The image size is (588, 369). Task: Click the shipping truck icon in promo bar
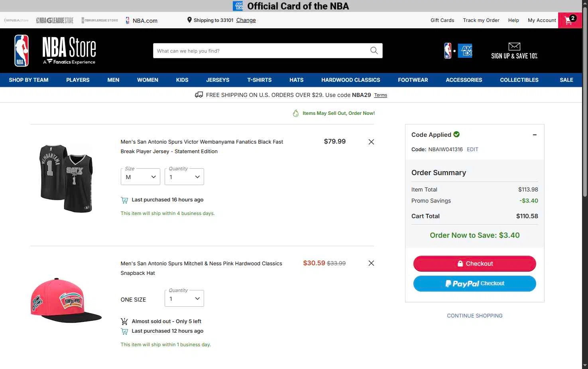click(199, 95)
